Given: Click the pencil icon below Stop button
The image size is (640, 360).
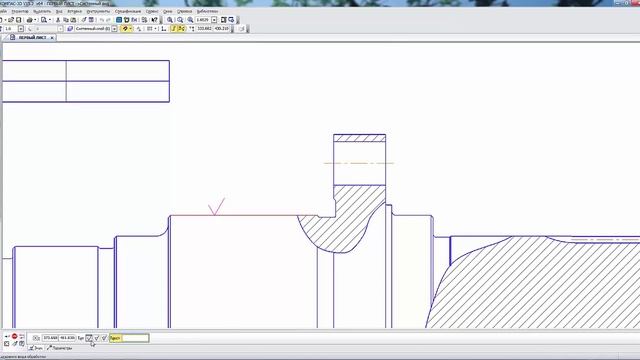Looking at the screenshot, I should pyautogui.click(x=15, y=344).
